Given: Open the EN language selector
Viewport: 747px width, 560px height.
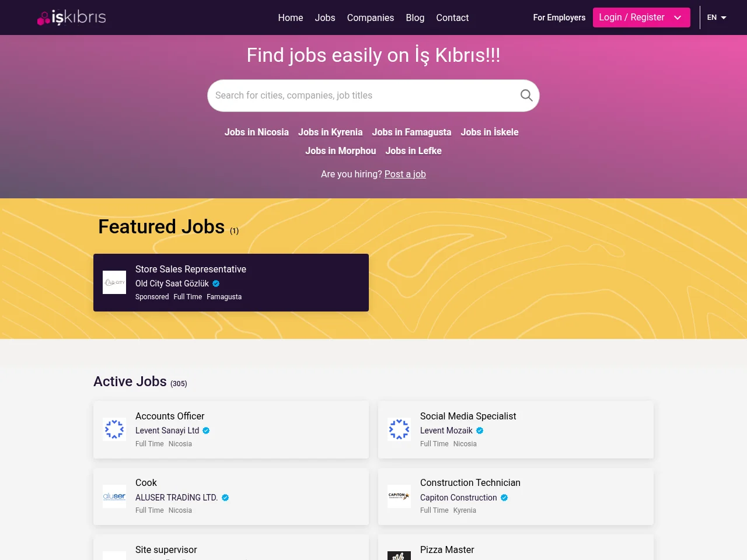Looking at the screenshot, I should pyautogui.click(x=717, y=17).
